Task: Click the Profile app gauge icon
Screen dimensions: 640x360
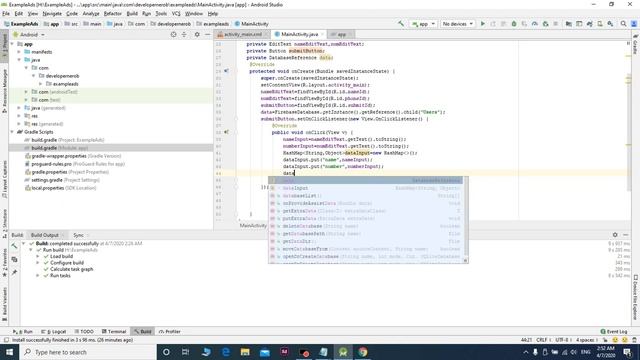Action: click(535, 24)
